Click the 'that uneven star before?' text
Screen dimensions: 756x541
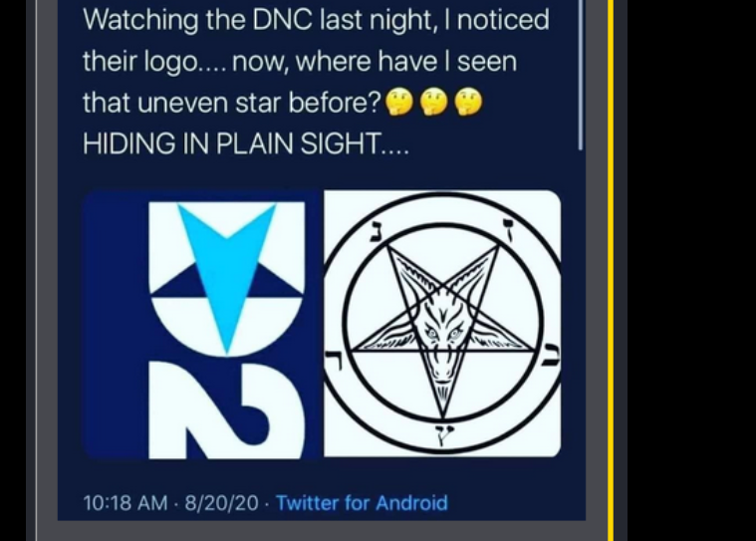(x=232, y=103)
